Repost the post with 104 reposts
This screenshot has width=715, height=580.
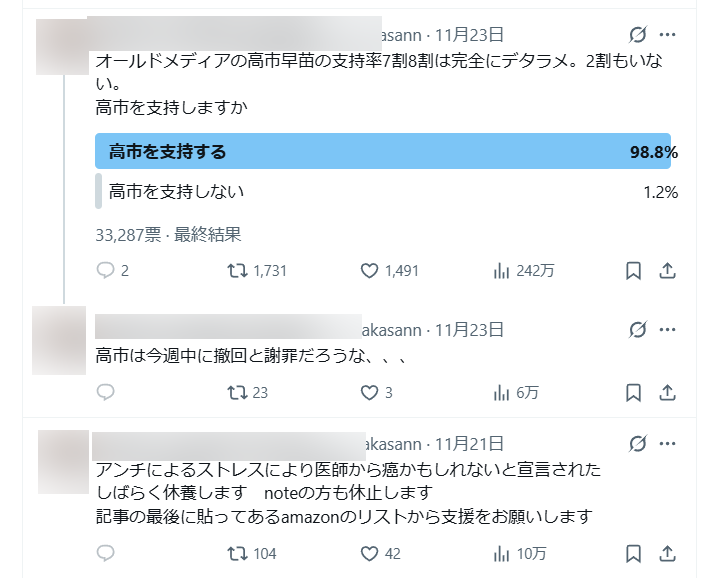237,553
